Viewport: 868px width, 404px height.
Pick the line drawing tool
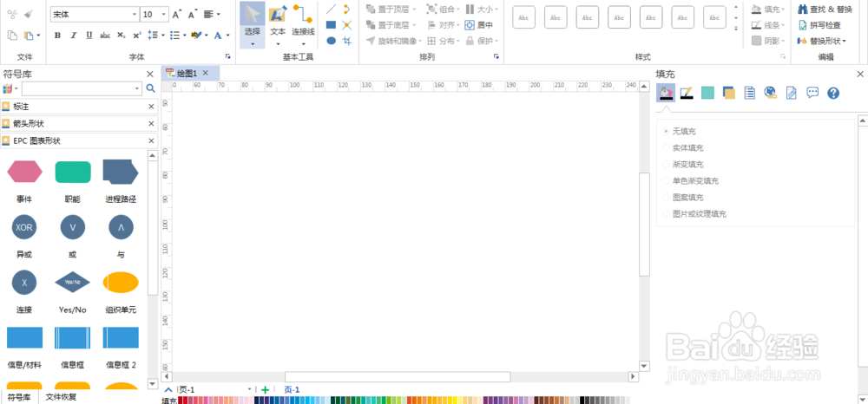tap(331, 10)
